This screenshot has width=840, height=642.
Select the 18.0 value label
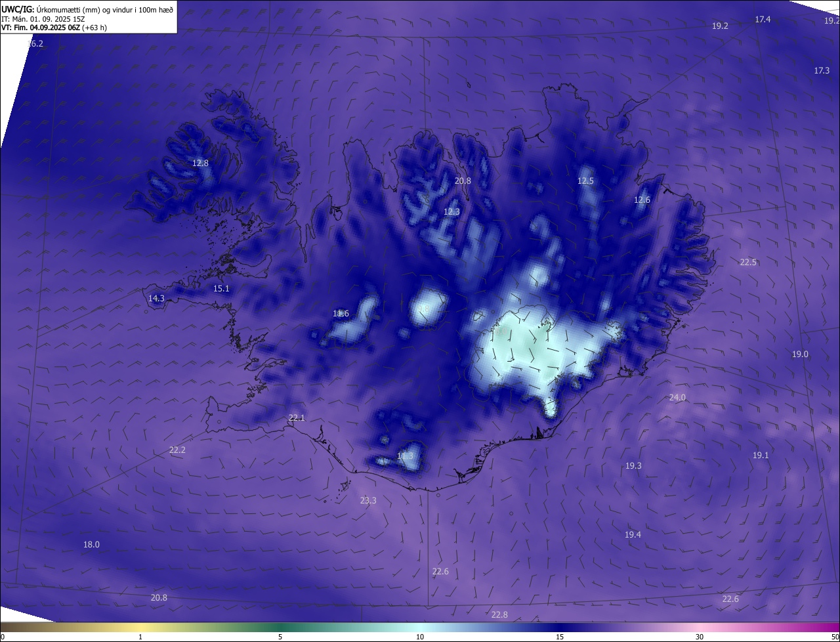point(91,545)
